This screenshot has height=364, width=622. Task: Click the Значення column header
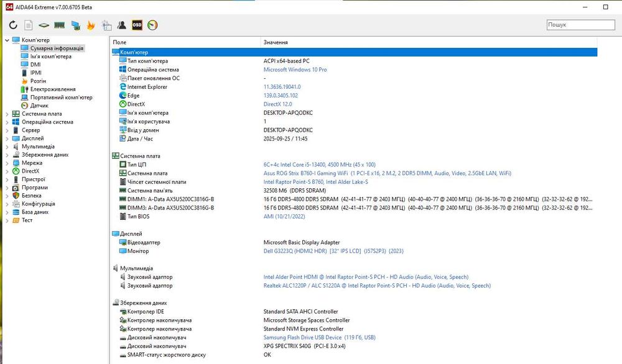point(429,42)
